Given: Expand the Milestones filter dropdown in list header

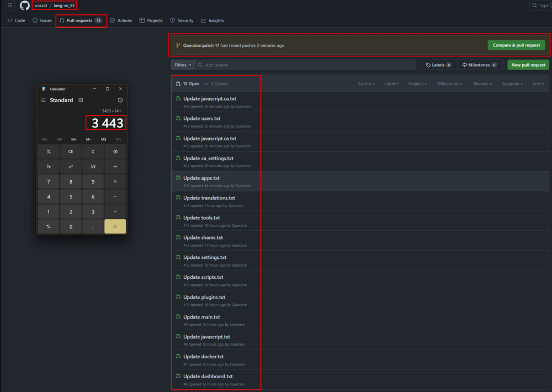Looking at the screenshot, I should point(450,83).
